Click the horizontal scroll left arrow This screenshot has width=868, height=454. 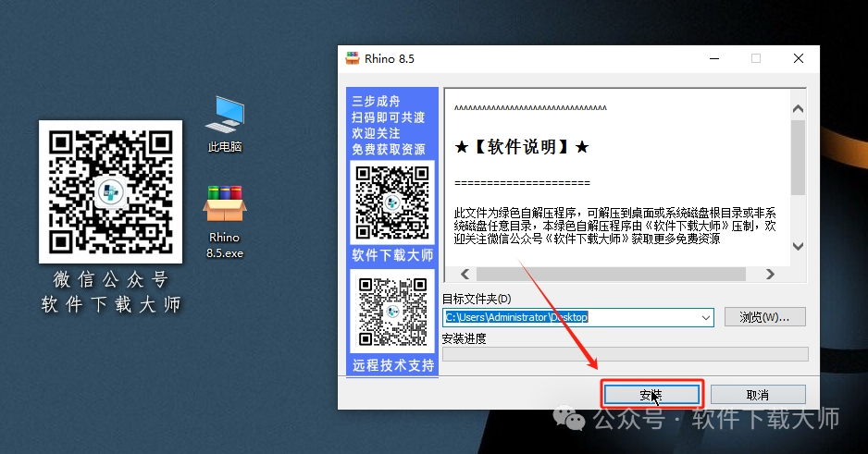pos(465,274)
